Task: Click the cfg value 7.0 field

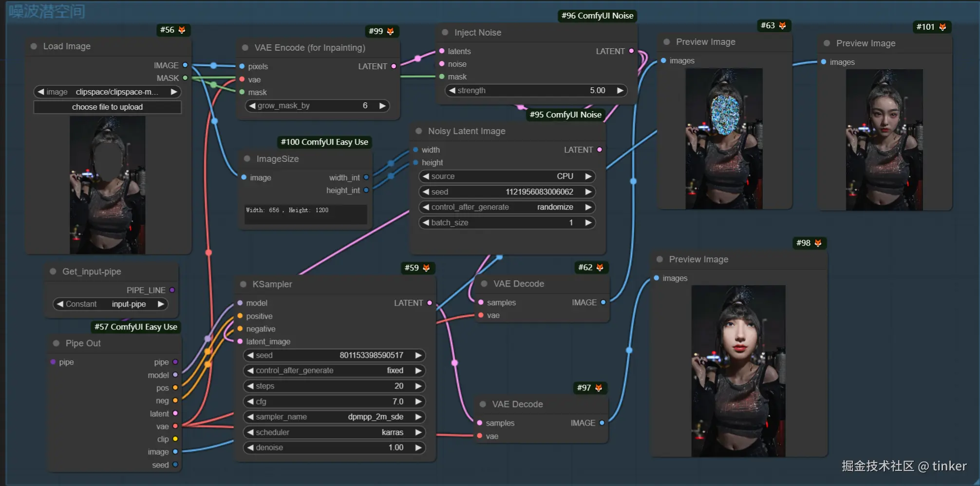Action: point(398,402)
